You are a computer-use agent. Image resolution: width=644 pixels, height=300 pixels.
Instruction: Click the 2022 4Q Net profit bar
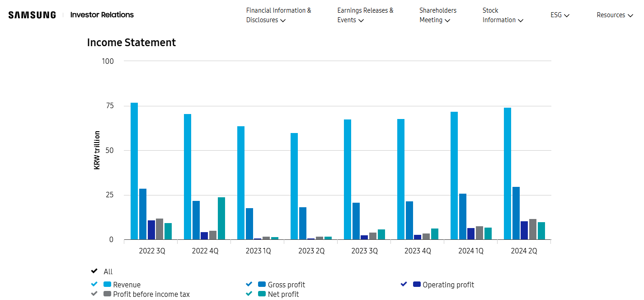coord(221,218)
